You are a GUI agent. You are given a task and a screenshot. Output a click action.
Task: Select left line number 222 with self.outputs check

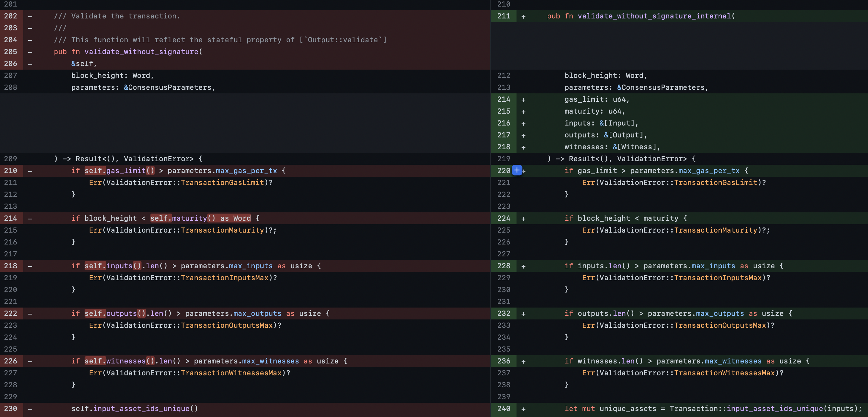point(10,313)
